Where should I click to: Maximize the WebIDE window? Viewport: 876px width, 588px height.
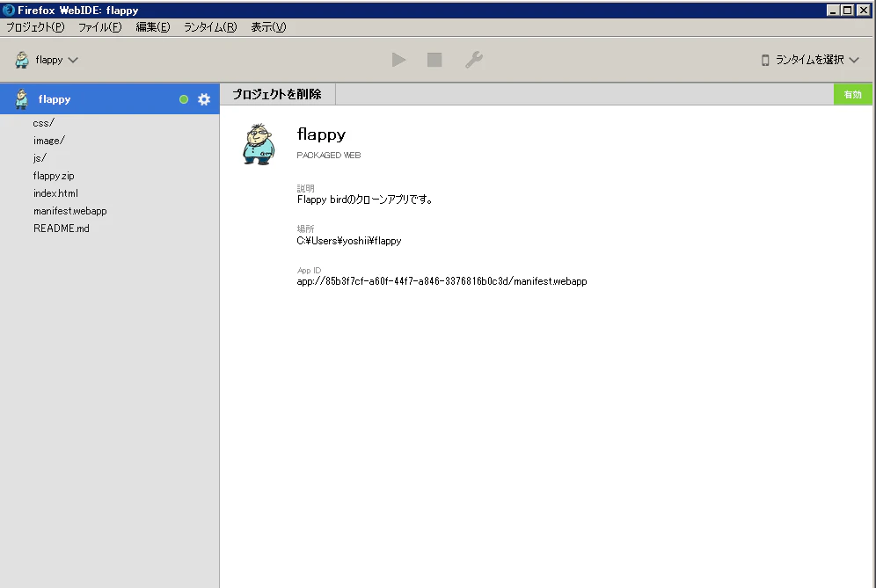tap(848, 10)
